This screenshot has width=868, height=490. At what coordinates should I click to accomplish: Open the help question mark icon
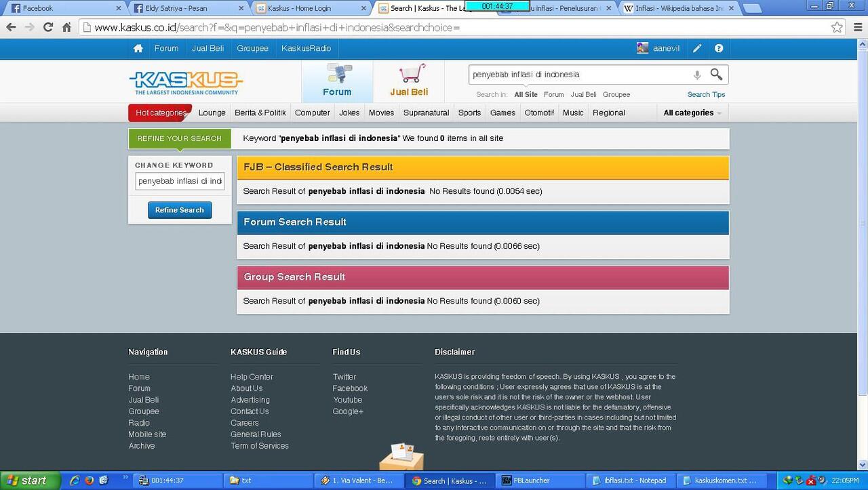(x=719, y=48)
